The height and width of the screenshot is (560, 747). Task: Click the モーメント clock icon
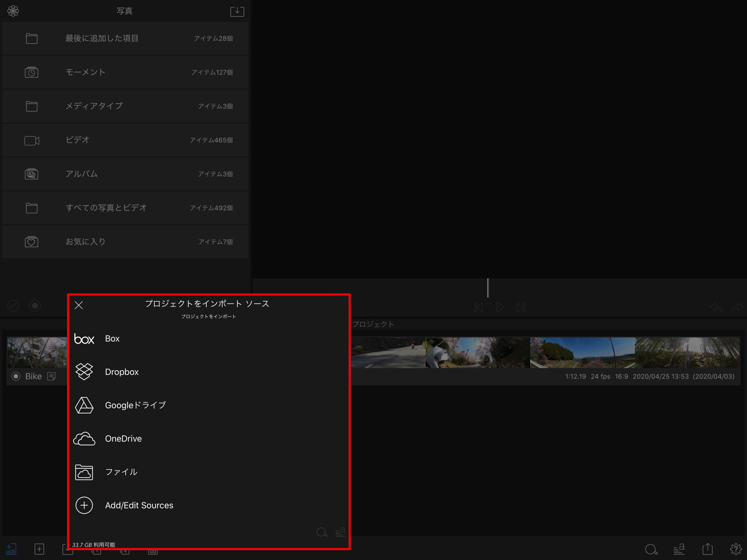[x=32, y=72]
